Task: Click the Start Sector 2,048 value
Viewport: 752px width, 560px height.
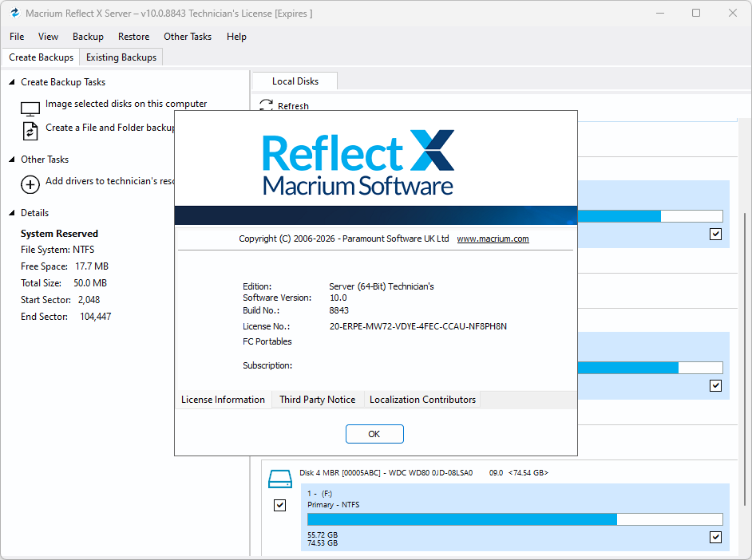Action: pos(89,299)
